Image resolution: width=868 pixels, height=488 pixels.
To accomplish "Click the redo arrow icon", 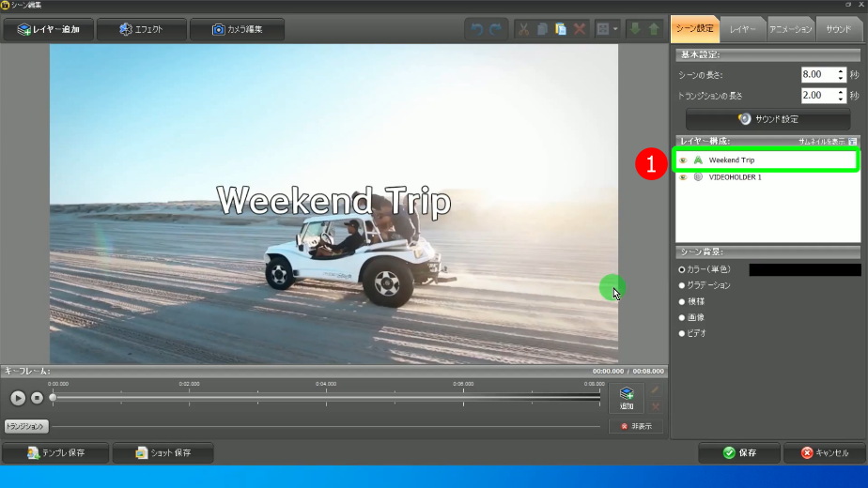I will click(x=495, y=29).
